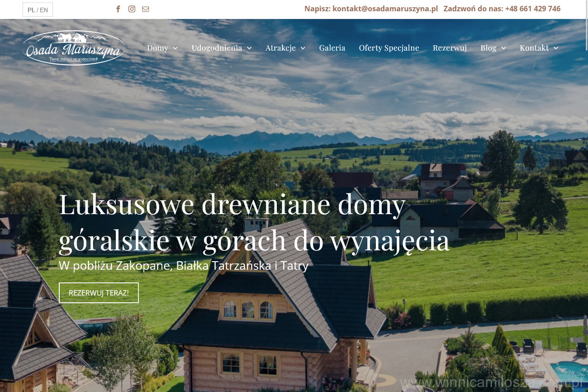Open the Galeria menu item
588x392 pixels.
(x=332, y=48)
